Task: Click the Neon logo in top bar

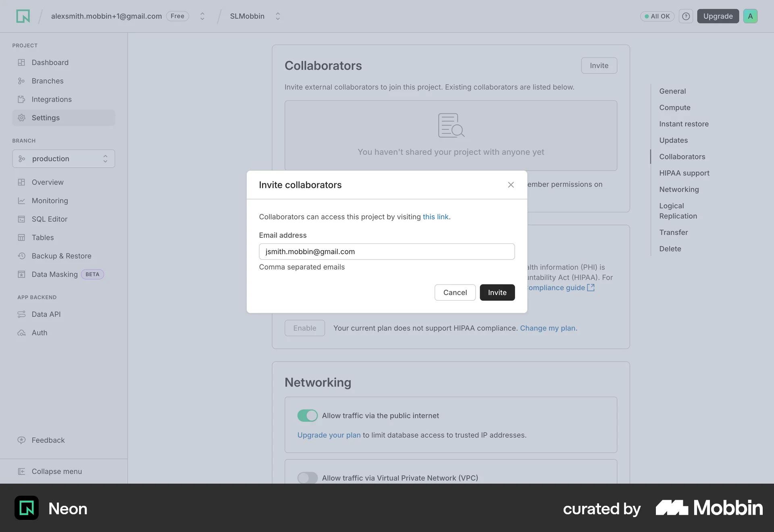Action: point(23,16)
